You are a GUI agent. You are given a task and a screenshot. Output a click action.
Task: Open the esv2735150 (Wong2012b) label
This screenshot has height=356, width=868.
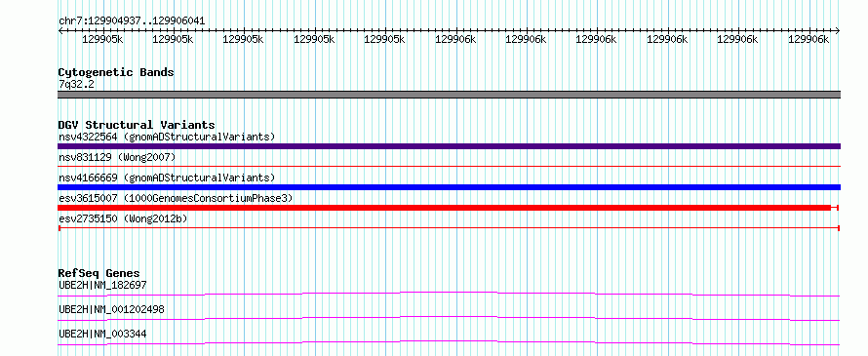point(123,218)
